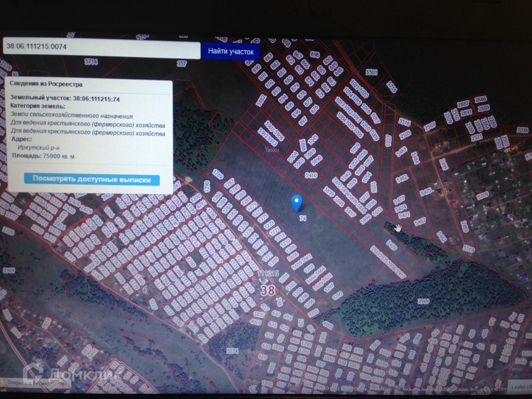Click parcel label 5709 on the map
The image size is (532, 399).
coord(482,195)
